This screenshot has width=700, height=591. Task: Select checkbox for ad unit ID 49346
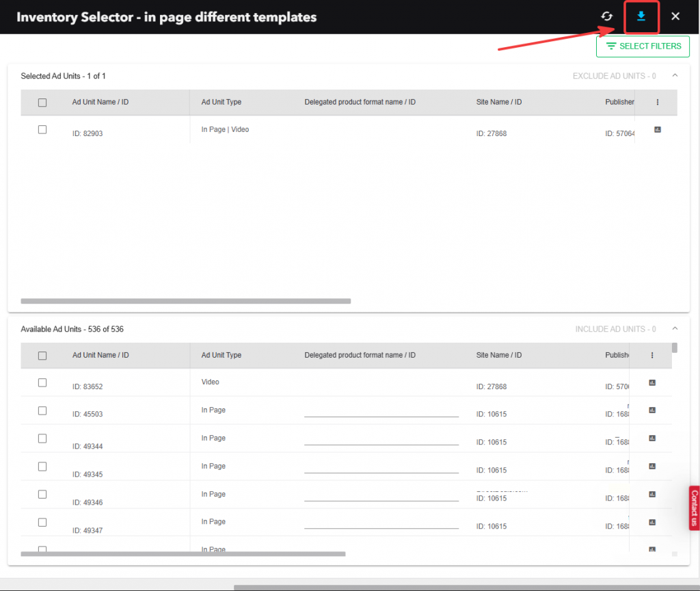pos(42,495)
